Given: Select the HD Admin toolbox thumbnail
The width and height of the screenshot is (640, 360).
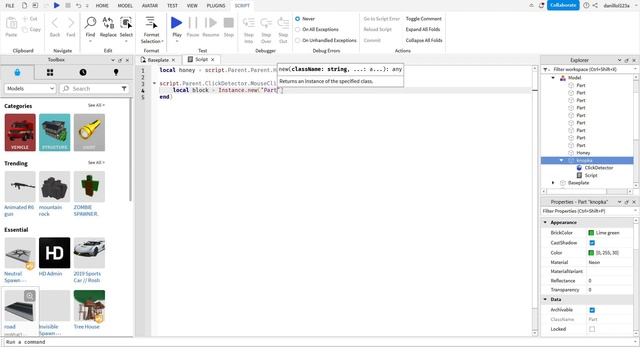Looking at the screenshot, I should 54,253.
